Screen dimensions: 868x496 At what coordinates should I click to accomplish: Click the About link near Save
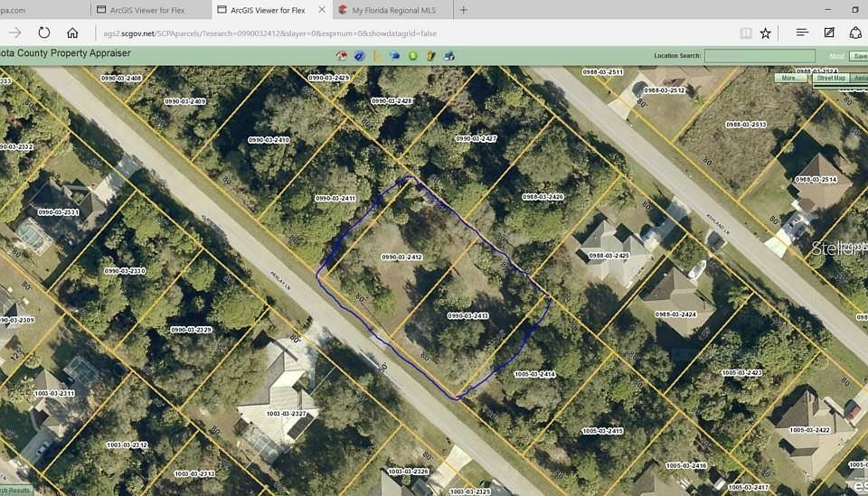pyautogui.click(x=836, y=56)
